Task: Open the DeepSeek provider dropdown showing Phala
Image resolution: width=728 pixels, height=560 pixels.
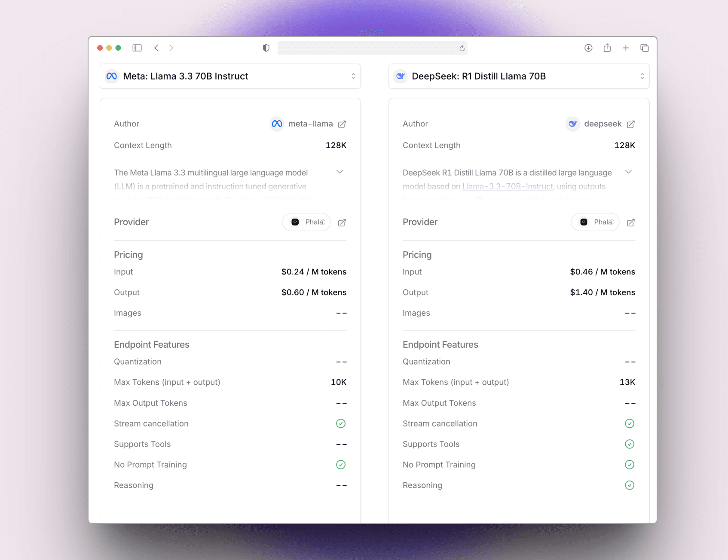Action: pyautogui.click(x=595, y=222)
